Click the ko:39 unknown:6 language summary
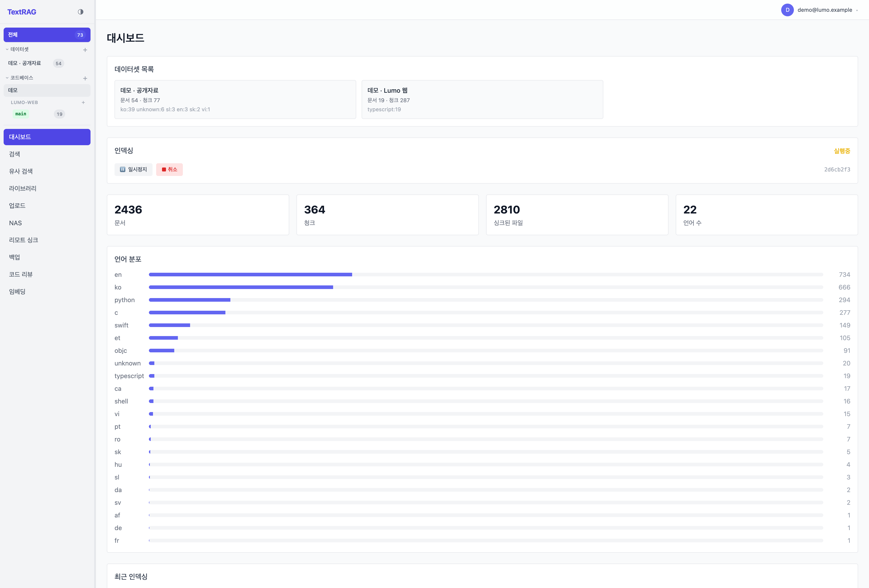The image size is (869, 588). 165,109
